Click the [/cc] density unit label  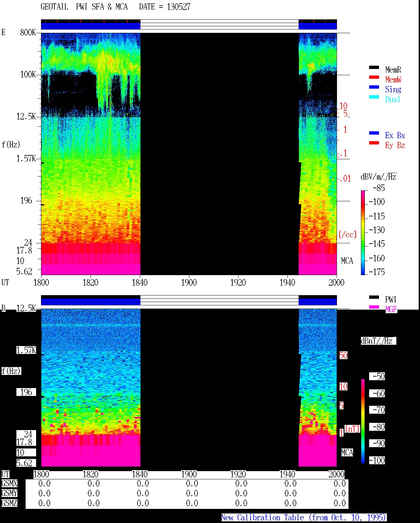pos(347,234)
